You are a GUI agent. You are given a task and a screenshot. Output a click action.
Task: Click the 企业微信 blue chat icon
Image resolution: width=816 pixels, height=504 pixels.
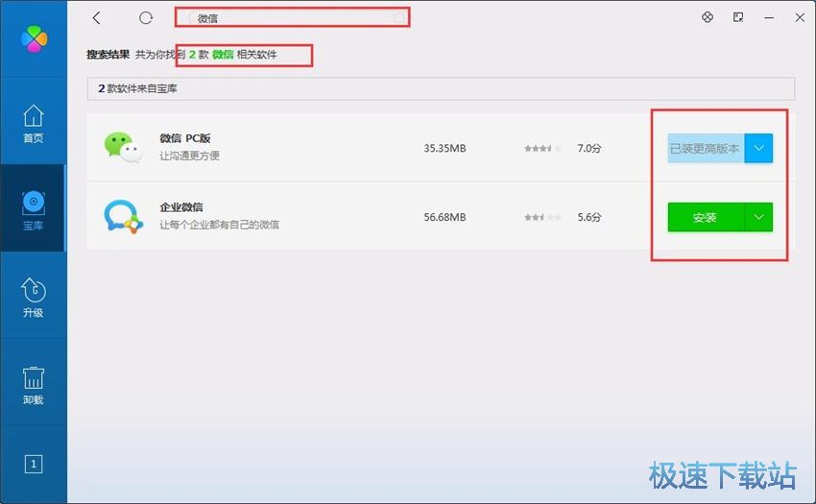click(x=123, y=217)
